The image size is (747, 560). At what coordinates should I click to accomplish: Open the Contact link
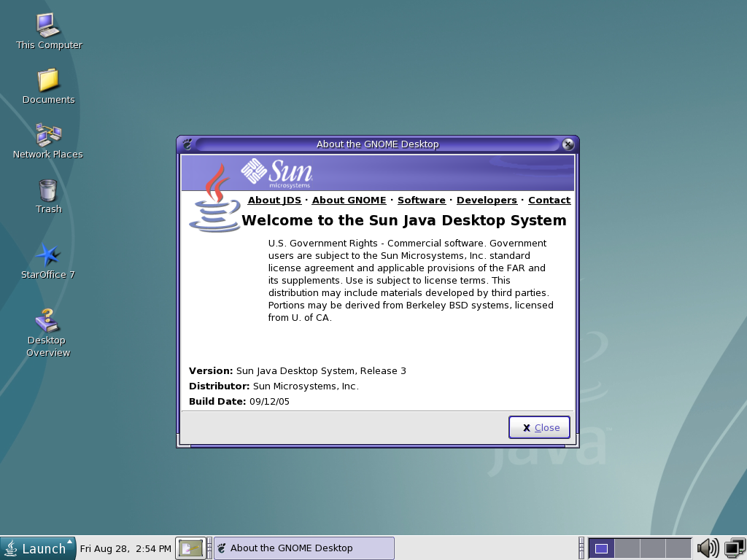(549, 201)
